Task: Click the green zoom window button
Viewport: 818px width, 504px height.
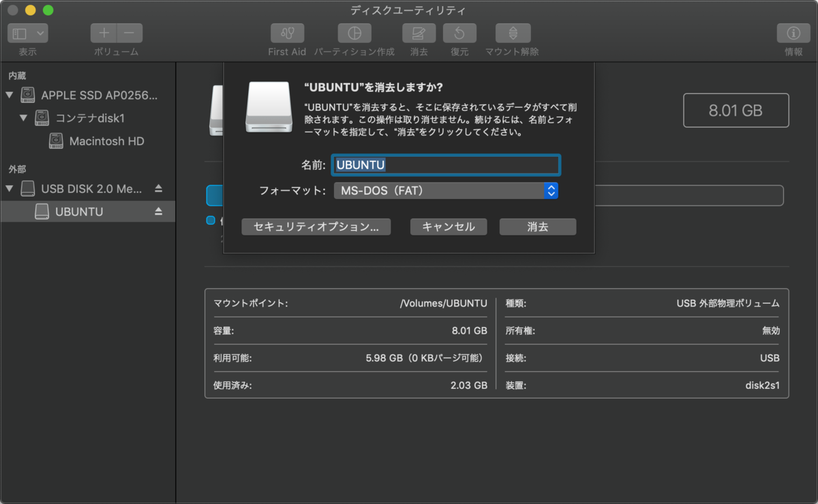Action: (x=48, y=10)
